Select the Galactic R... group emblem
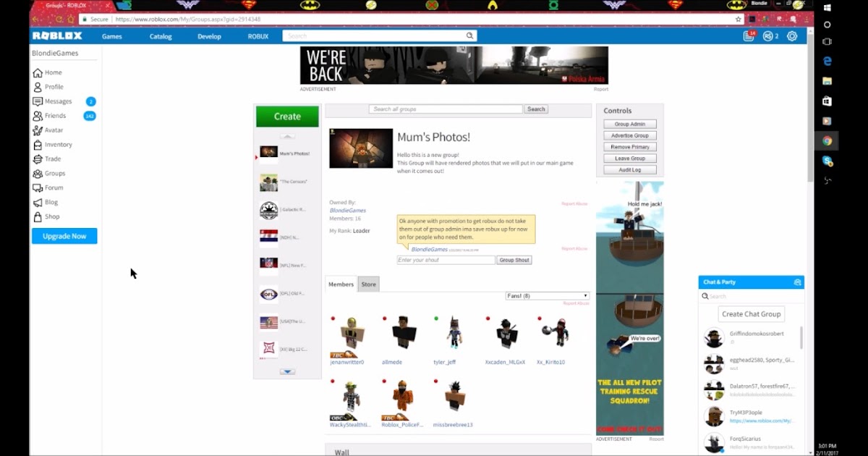The height and width of the screenshot is (456, 868). pyautogui.click(x=268, y=211)
